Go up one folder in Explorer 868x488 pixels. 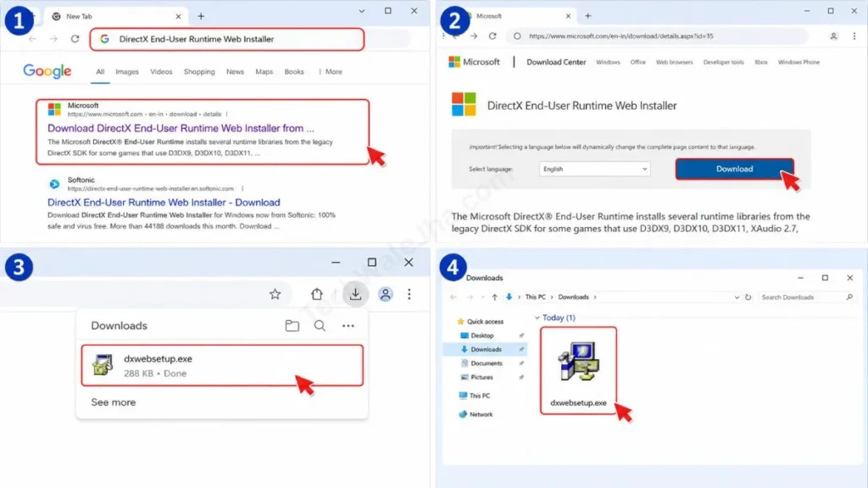tap(494, 297)
